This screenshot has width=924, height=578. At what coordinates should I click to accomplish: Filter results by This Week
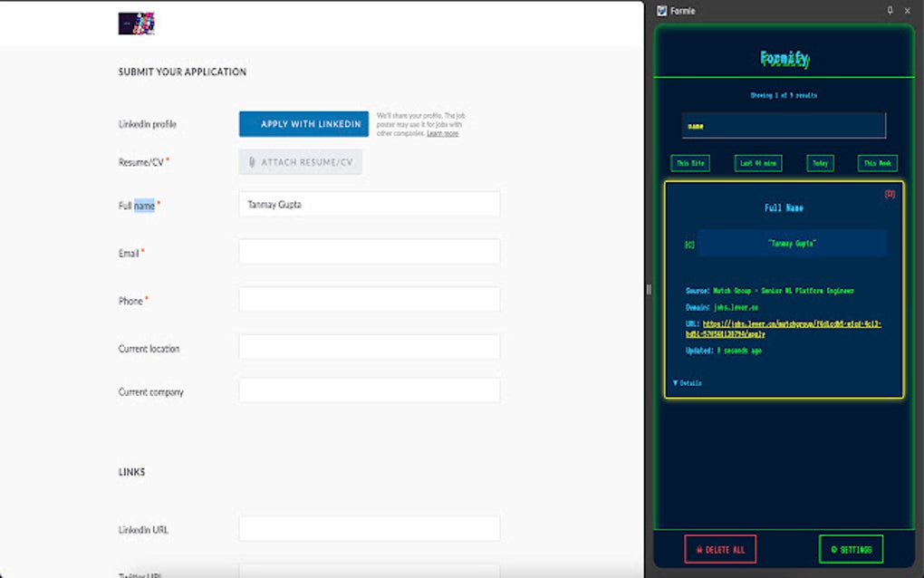(x=878, y=163)
